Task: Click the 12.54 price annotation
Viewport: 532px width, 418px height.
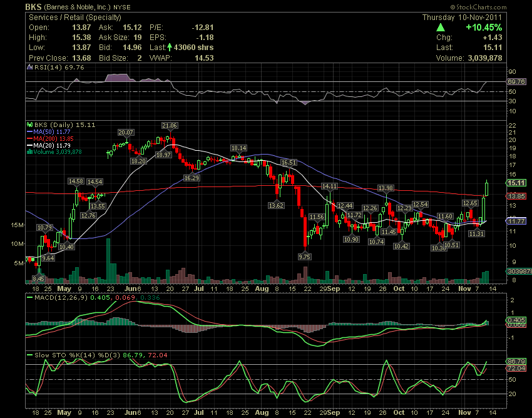Action: [420, 204]
